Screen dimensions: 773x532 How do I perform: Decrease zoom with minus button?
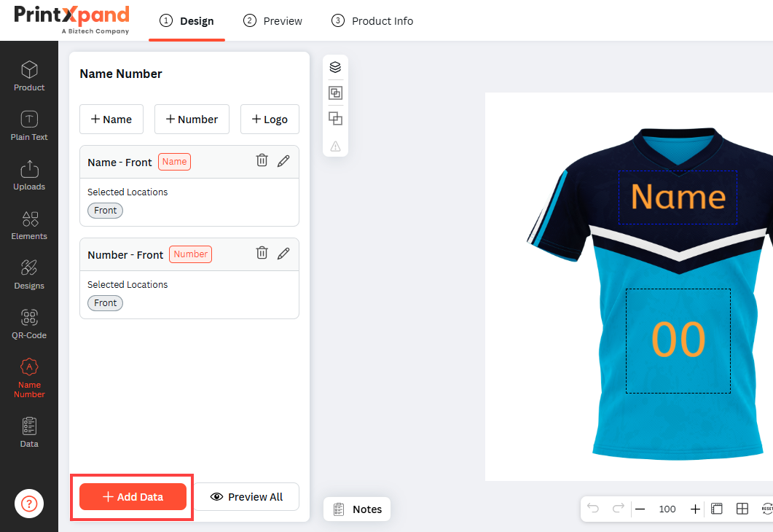pyautogui.click(x=640, y=509)
